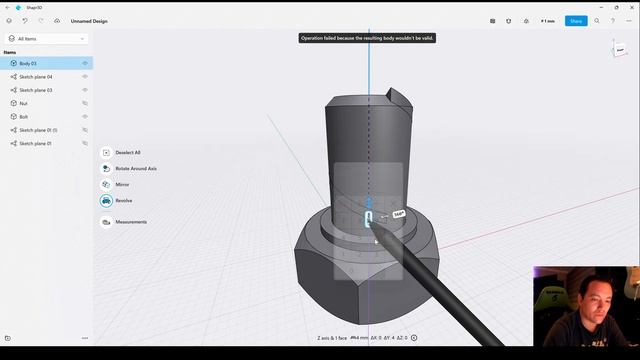Click the Deselect All icon
This screenshot has height=360, width=640.
click(x=106, y=153)
